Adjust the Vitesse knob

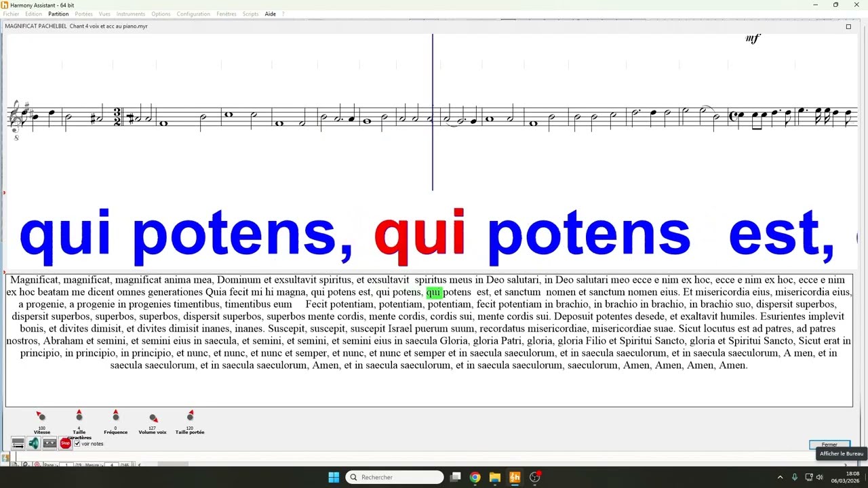41,416
